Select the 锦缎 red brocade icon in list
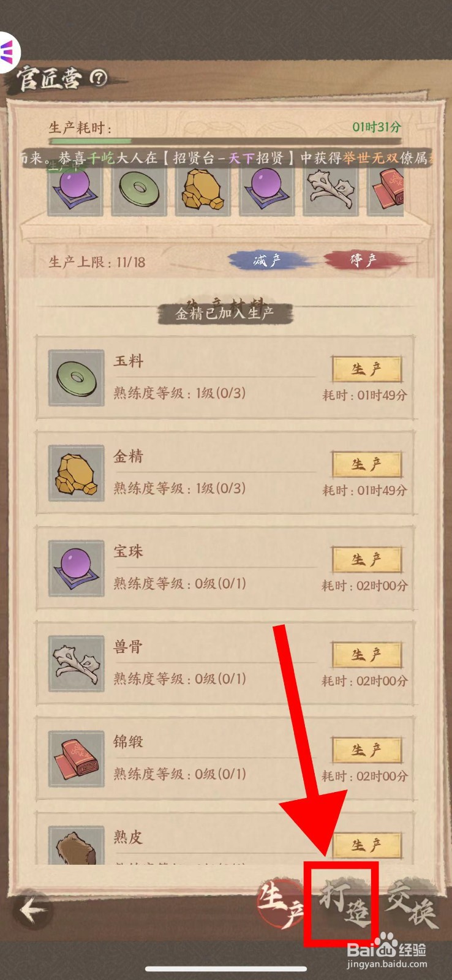 point(76,758)
